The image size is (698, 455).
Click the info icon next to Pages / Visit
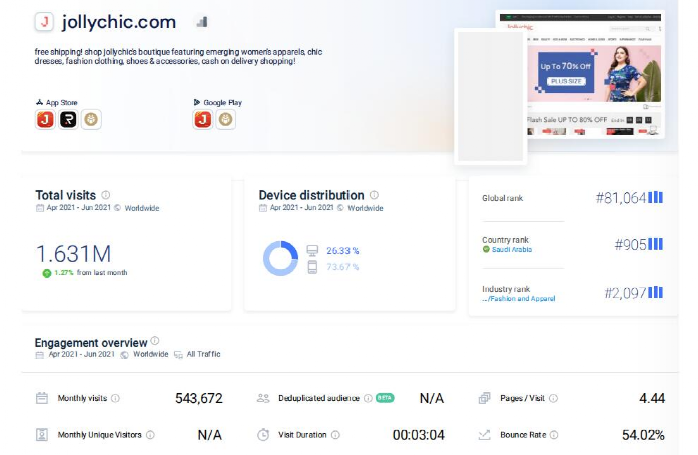coord(553,398)
